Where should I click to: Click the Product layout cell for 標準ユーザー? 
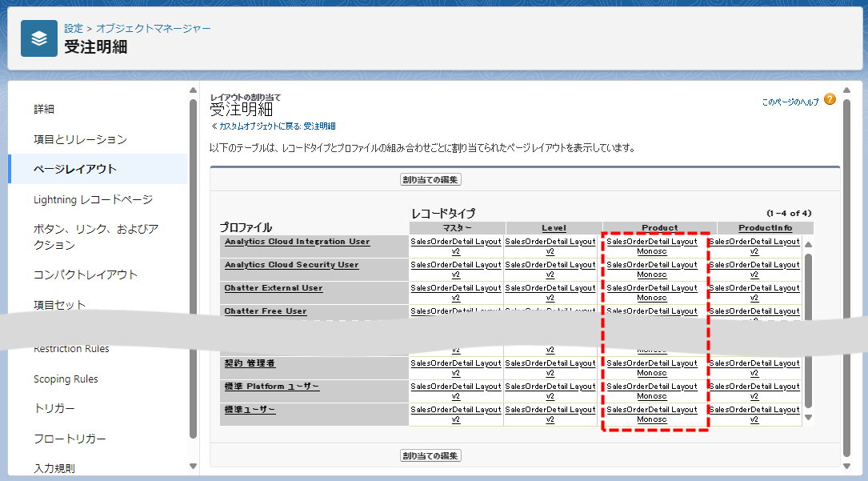coord(651,414)
